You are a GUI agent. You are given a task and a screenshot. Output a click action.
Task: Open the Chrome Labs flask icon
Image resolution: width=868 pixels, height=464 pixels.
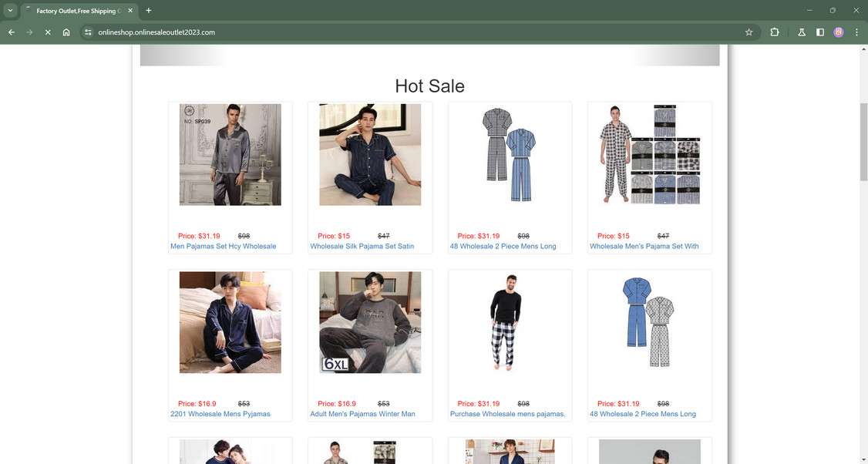click(x=801, y=32)
